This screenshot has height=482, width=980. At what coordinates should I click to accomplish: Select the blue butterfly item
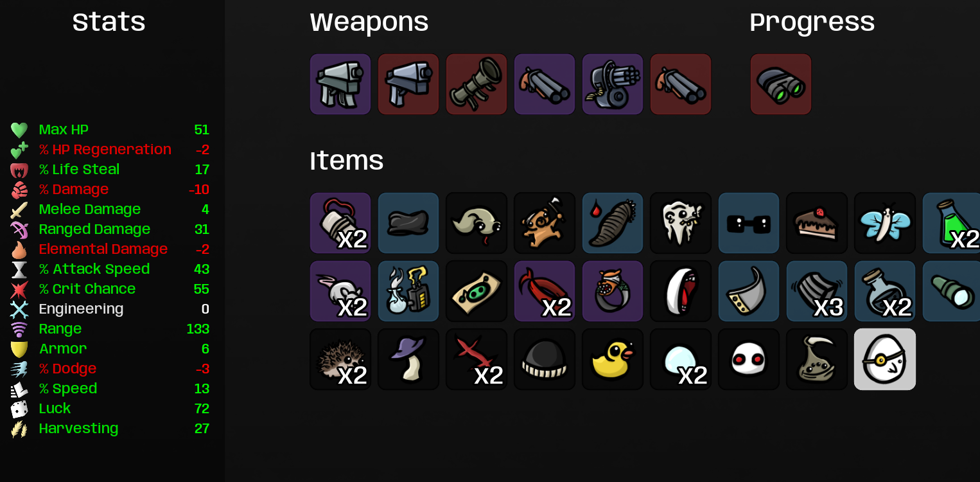click(x=885, y=223)
